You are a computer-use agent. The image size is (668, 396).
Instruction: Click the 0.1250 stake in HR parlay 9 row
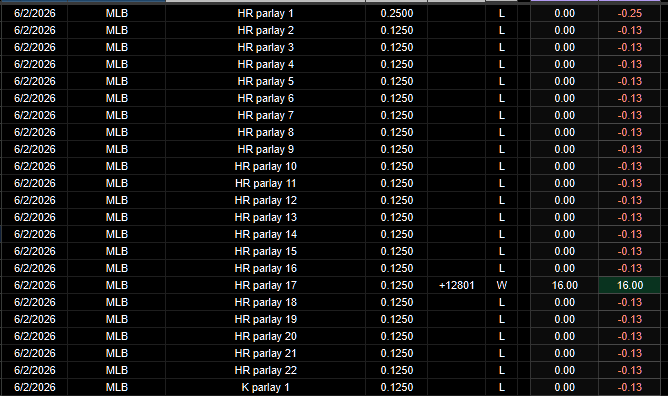pos(397,149)
